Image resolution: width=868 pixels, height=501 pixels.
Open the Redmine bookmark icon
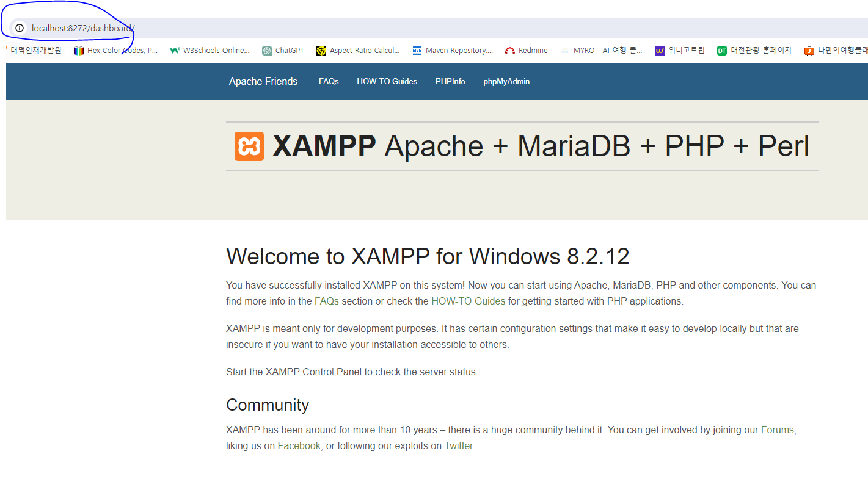click(x=510, y=51)
